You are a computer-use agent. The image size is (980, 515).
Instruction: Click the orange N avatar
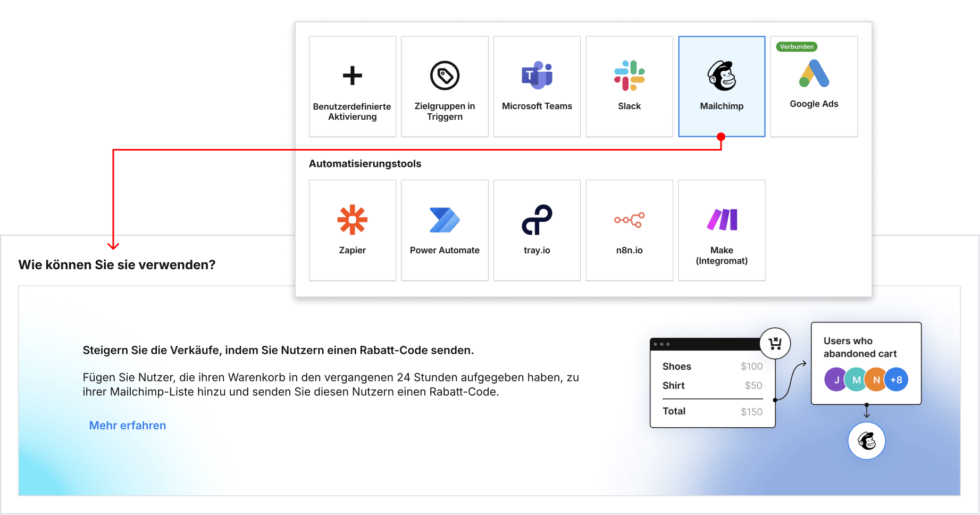876,379
